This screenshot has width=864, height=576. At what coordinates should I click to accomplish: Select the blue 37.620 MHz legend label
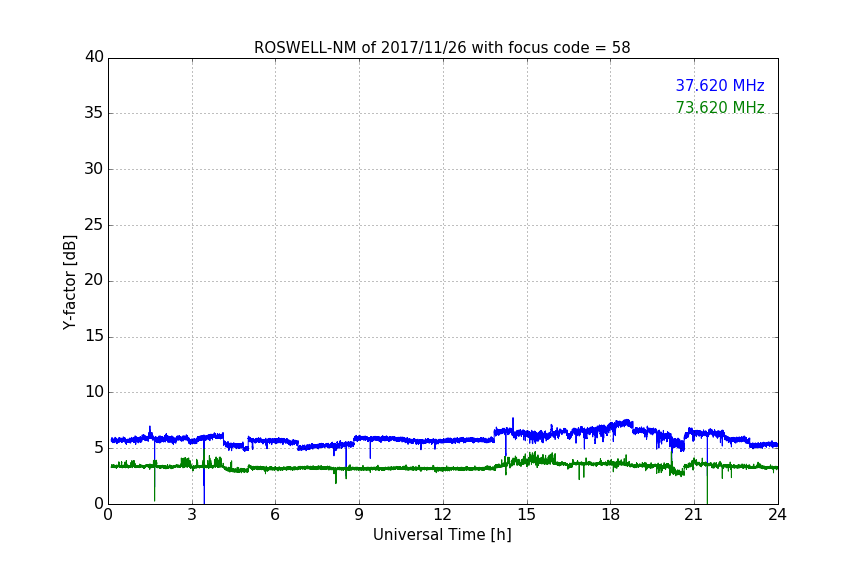720,85
